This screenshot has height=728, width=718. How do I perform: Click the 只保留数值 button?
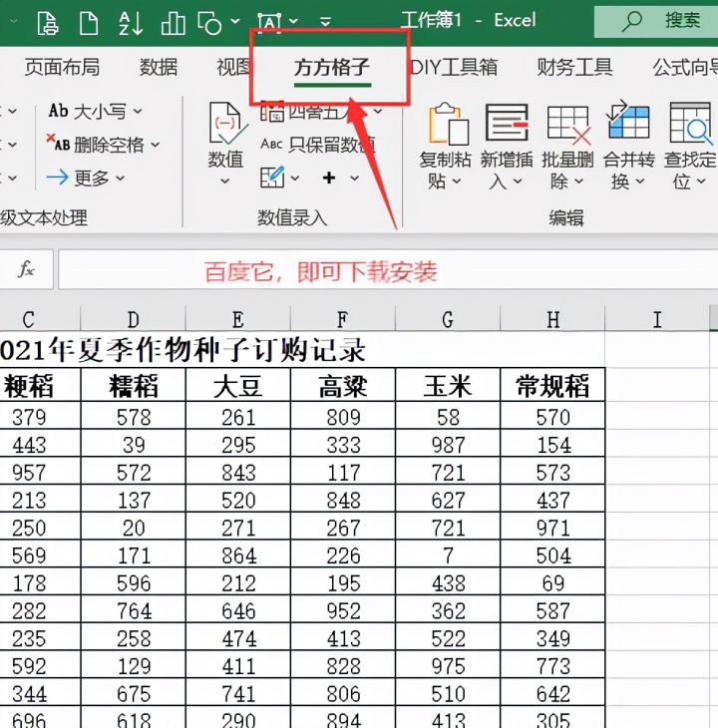[318, 145]
